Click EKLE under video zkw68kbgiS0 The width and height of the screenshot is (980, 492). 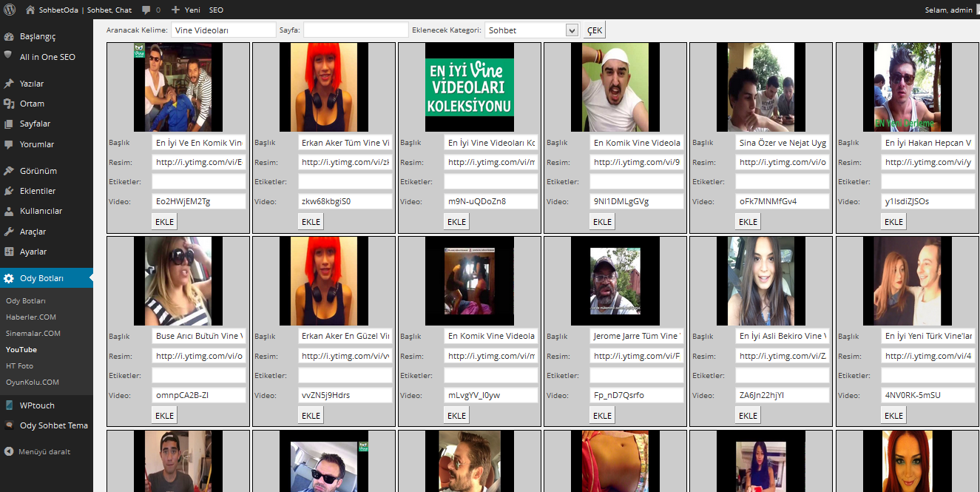click(x=311, y=221)
